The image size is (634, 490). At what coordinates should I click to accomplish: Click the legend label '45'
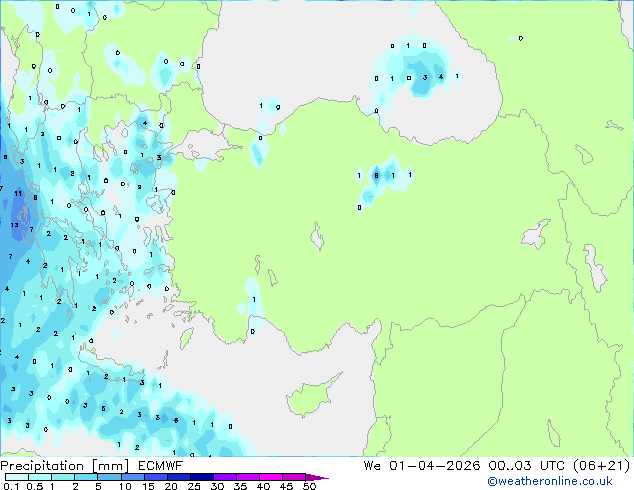pos(286,486)
